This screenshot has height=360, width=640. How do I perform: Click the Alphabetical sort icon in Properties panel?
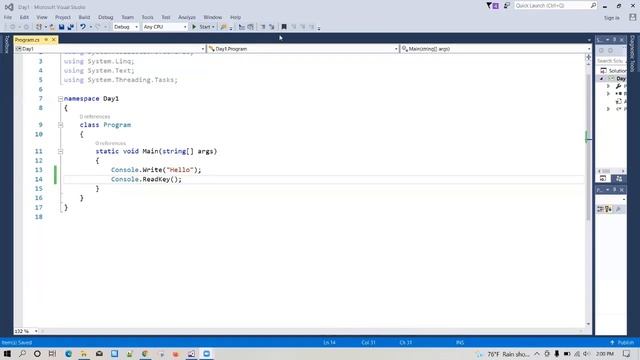[609, 209]
